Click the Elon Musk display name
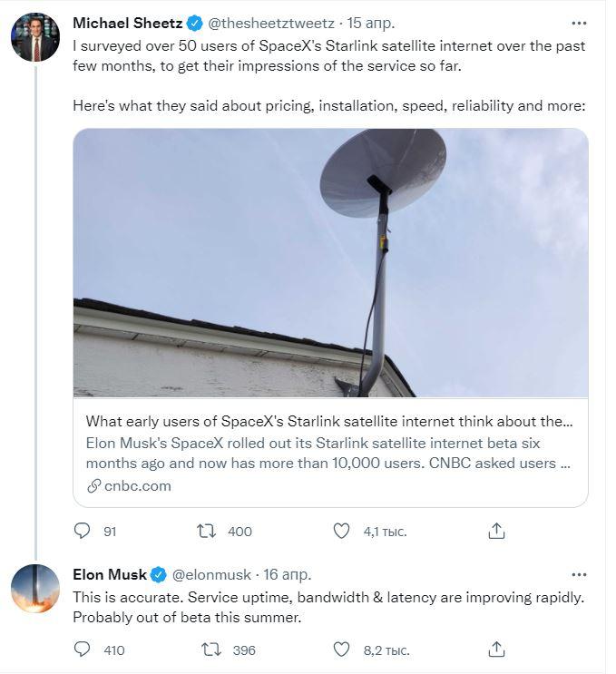This screenshot has height=674, width=616. [x=110, y=575]
